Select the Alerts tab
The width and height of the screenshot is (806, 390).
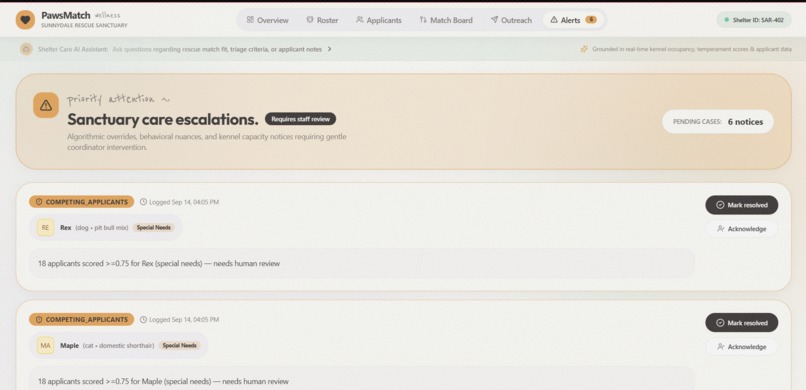[574, 20]
